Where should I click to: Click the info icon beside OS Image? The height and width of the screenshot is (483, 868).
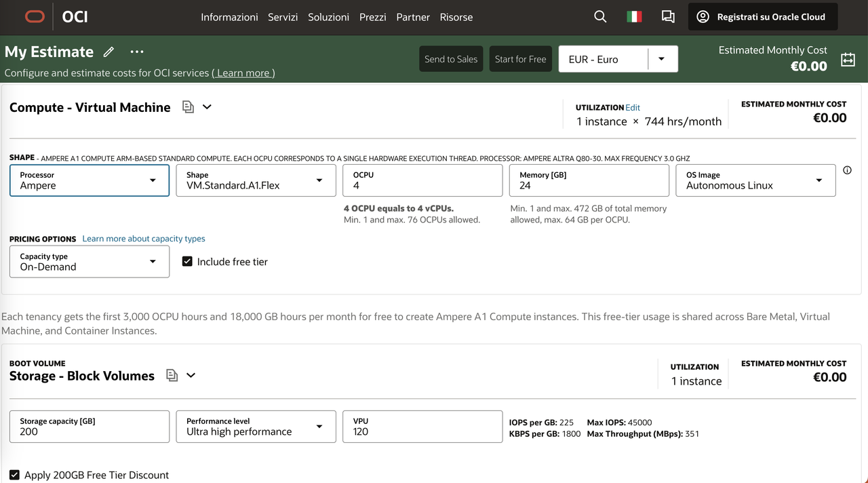tap(847, 170)
